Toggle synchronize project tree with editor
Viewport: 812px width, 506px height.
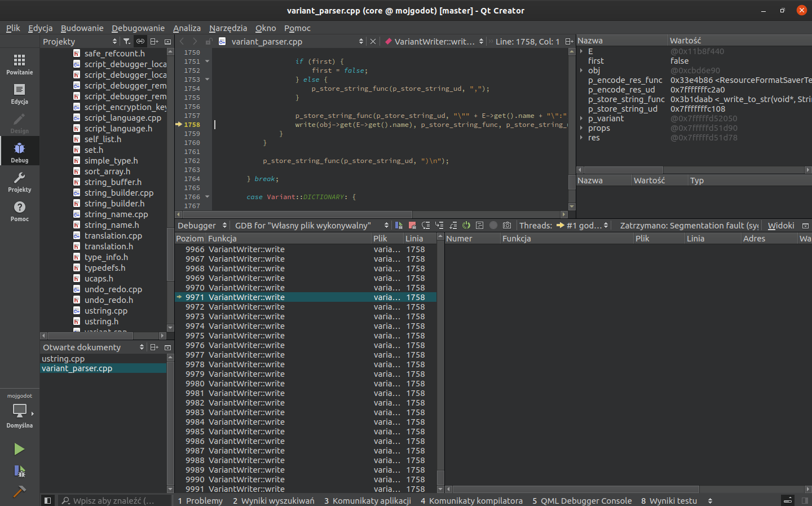point(140,41)
